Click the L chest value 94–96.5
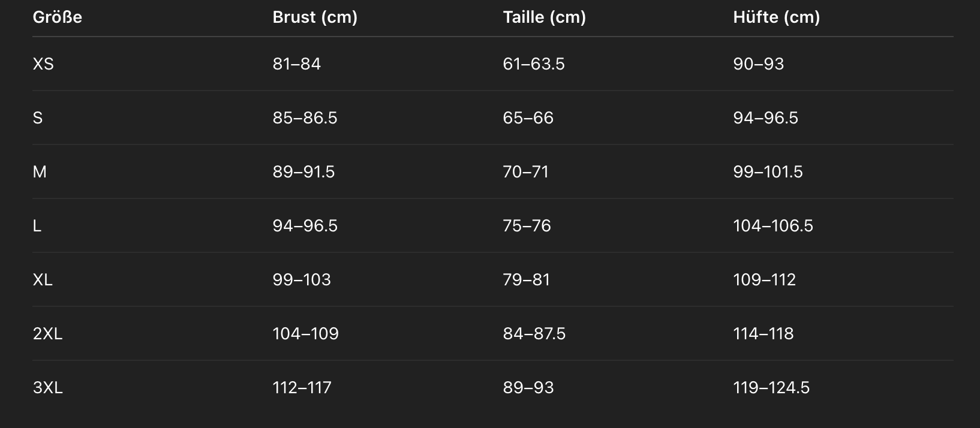The image size is (980, 428). [x=305, y=226]
